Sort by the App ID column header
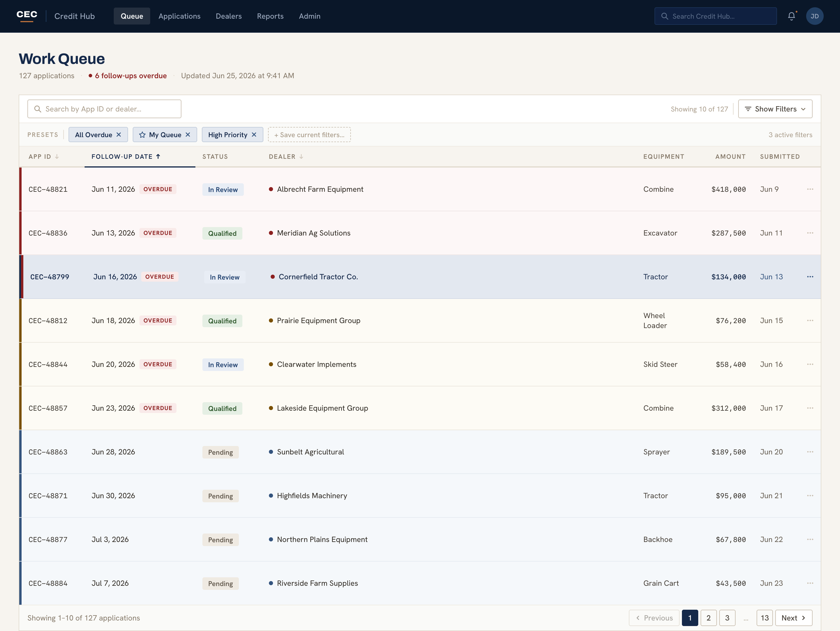The image size is (840, 631). (44, 156)
